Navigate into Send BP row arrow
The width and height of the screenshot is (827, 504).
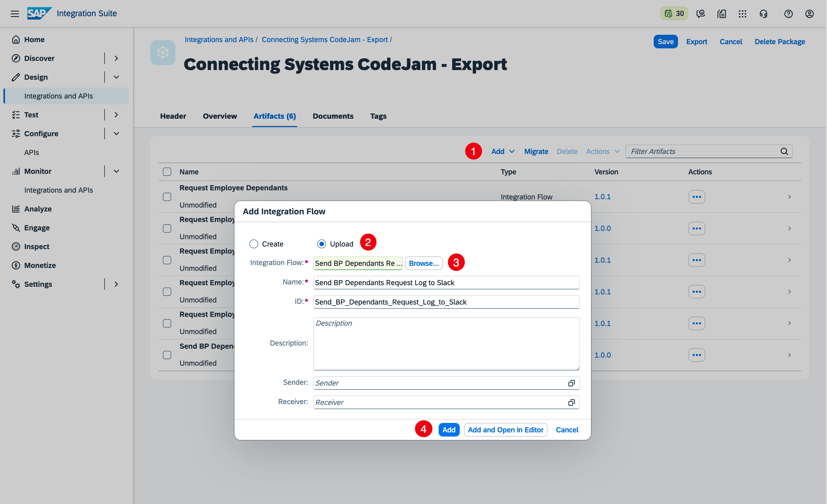click(x=789, y=355)
